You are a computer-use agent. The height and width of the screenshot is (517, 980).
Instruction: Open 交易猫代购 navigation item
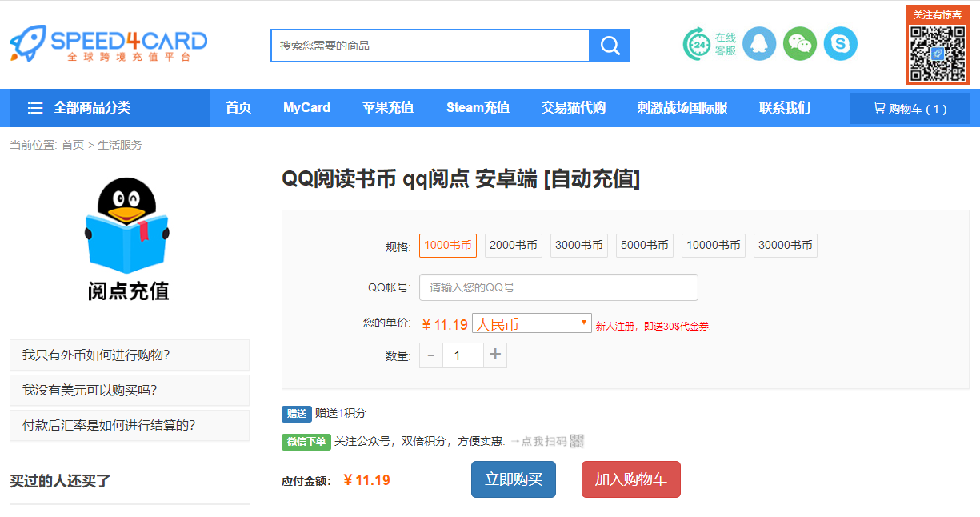tap(574, 108)
